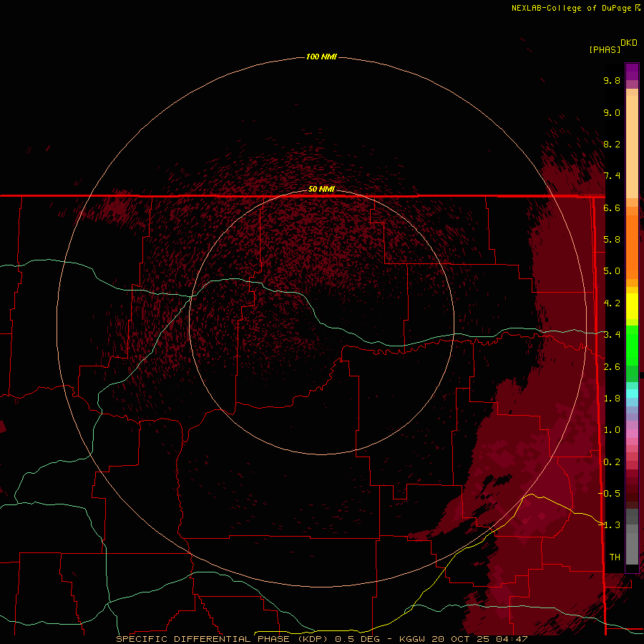Click the 2.6 legend value
This screenshot has width=644, height=644.
coord(612,367)
